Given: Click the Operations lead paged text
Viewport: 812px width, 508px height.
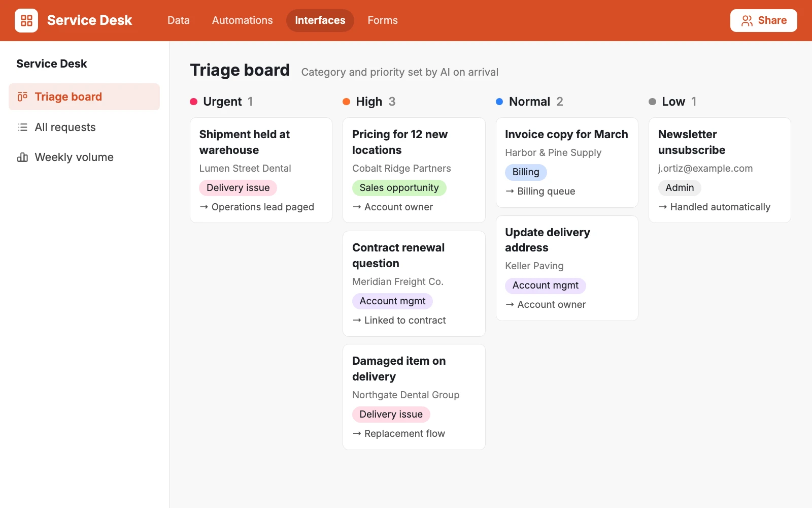Looking at the screenshot, I should pyautogui.click(x=263, y=207).
